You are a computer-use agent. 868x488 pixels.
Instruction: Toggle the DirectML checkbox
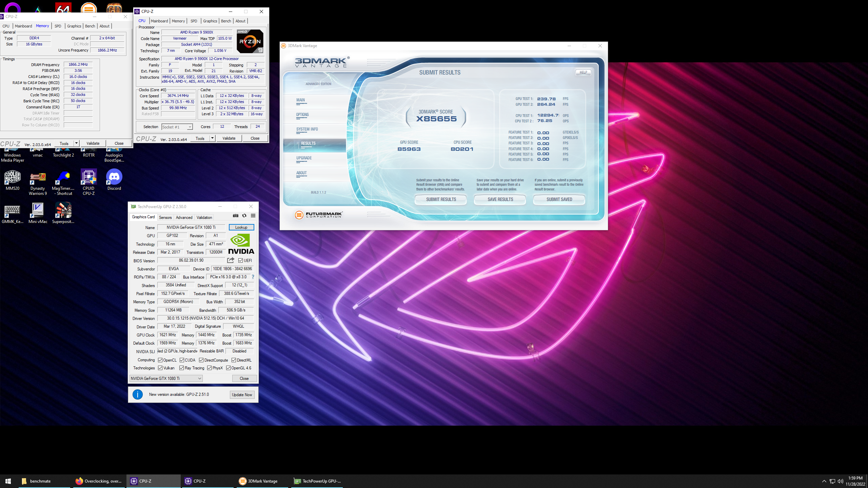234,360
